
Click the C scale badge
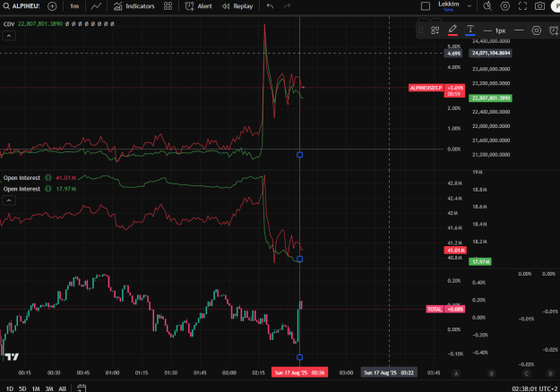pyautogui.click(x=526, y=373)
